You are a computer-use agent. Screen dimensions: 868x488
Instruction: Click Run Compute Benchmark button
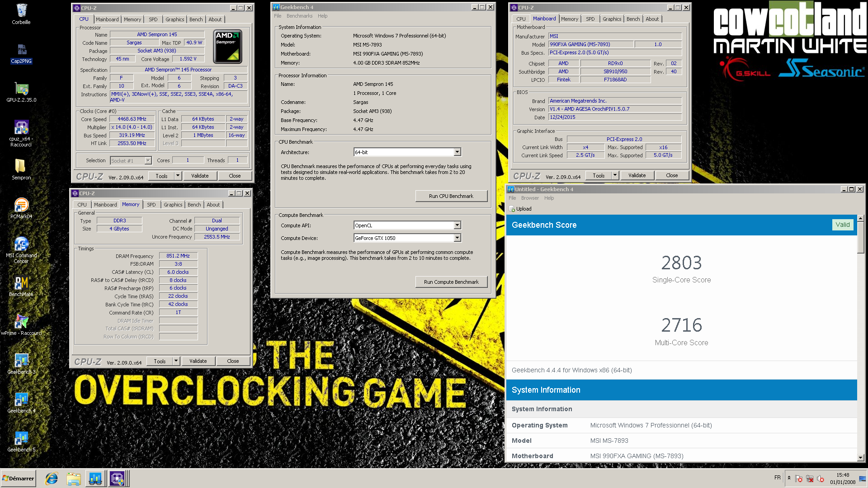pos(451,282)
